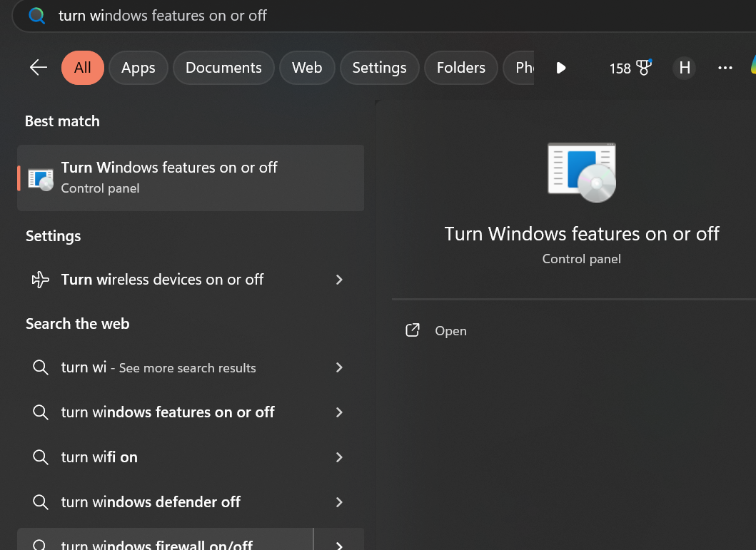
Task: Click magnifier icon beside 'turn wi' suggestion
Action: point(41,367)
